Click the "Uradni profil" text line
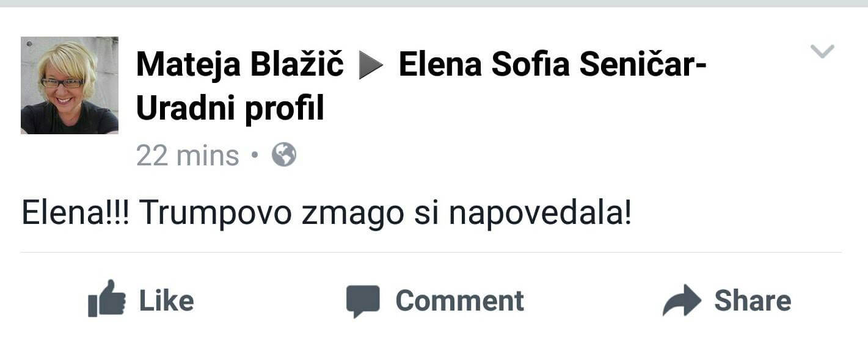868x349 pixels. coord(230,109)
